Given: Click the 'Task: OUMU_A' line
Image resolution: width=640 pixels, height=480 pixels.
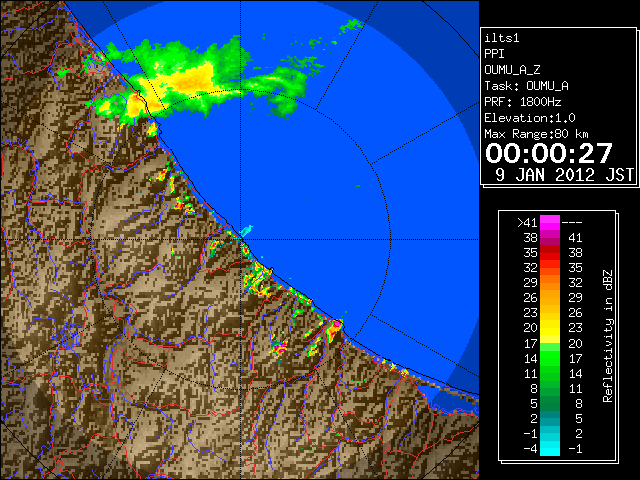Looking at the screenshot, I should pos(527,86).
